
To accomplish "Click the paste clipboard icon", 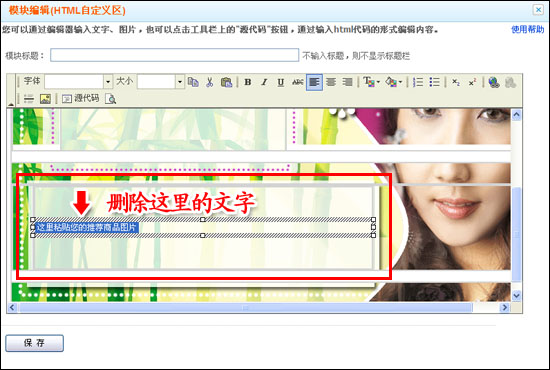I will coord(226,82).
